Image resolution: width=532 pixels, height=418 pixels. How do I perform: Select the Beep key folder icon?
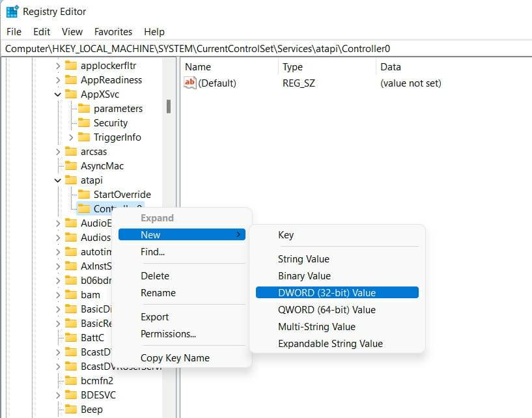[x=73, y=409]
